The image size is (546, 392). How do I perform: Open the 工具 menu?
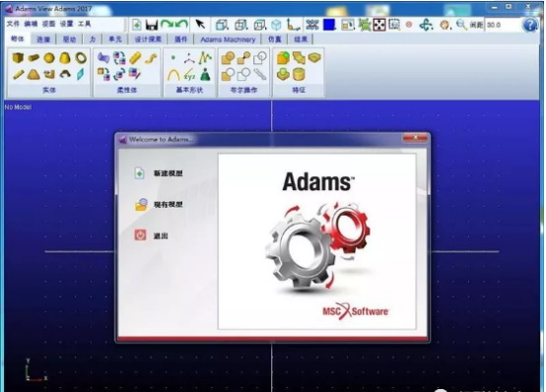click(x=85, y=24)
